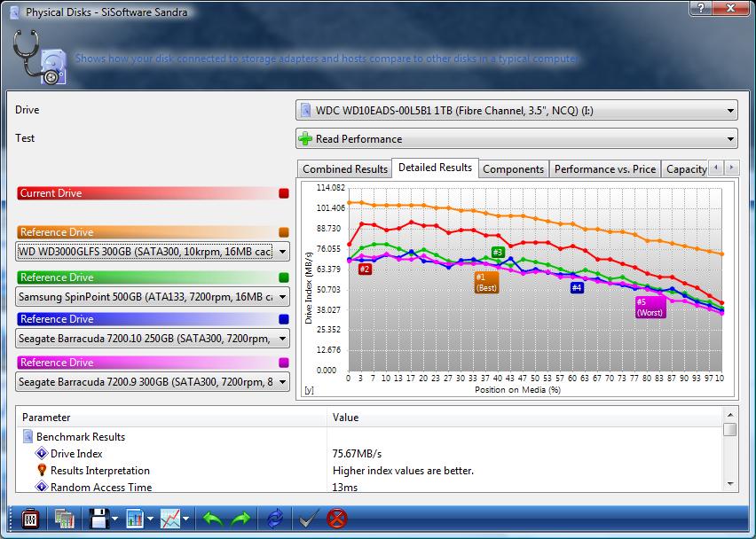Go forward with the green right arrow

(240, 519)
